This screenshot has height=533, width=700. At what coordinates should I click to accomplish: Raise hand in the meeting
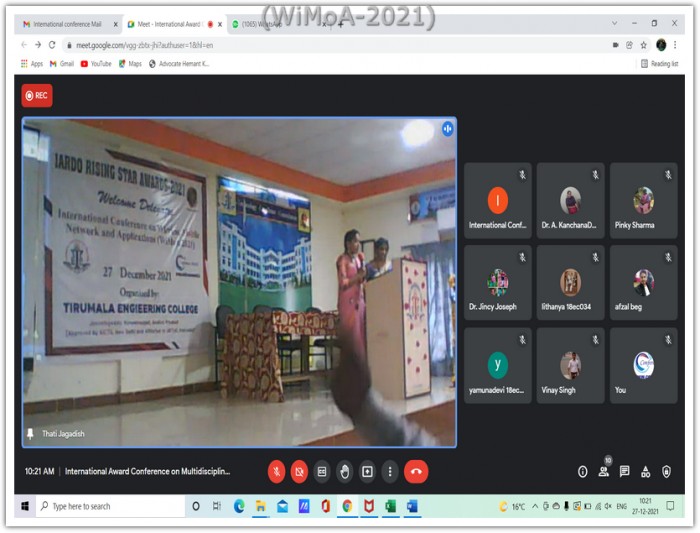tap(344, 471)
